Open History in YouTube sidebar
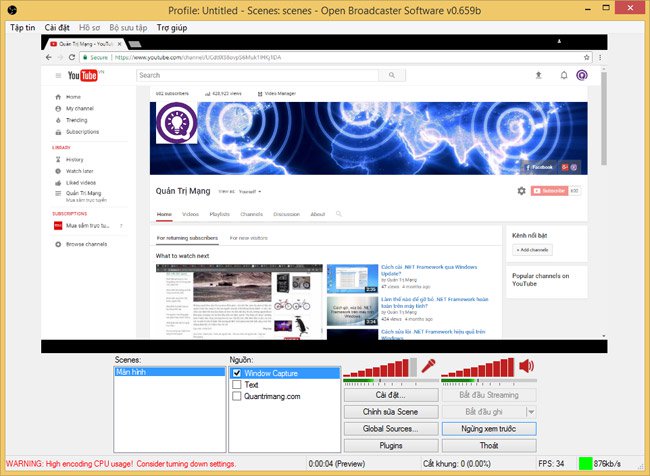 click(75, 160)
